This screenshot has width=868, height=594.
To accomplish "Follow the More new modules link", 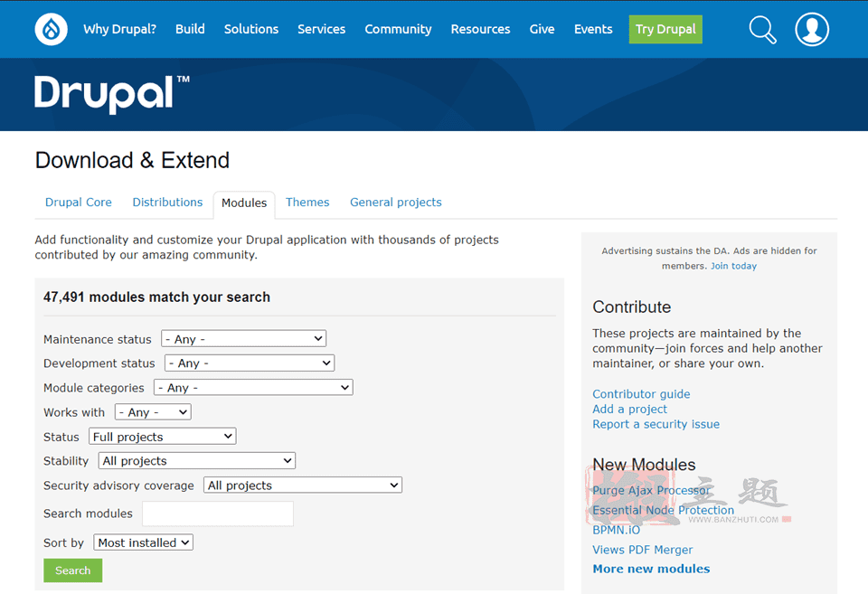I will point(651,569).
